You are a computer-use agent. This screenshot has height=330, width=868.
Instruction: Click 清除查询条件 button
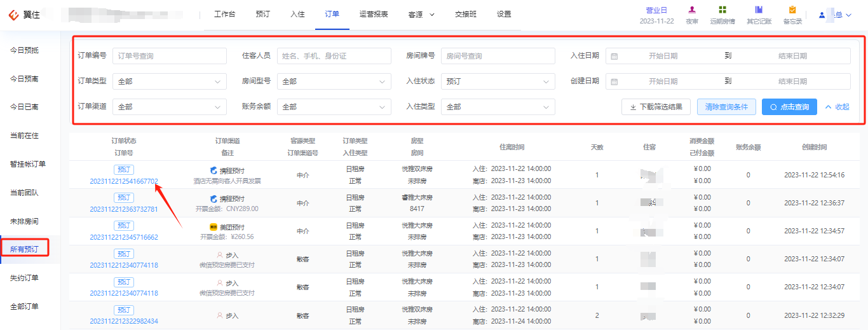tap(726, 107)
